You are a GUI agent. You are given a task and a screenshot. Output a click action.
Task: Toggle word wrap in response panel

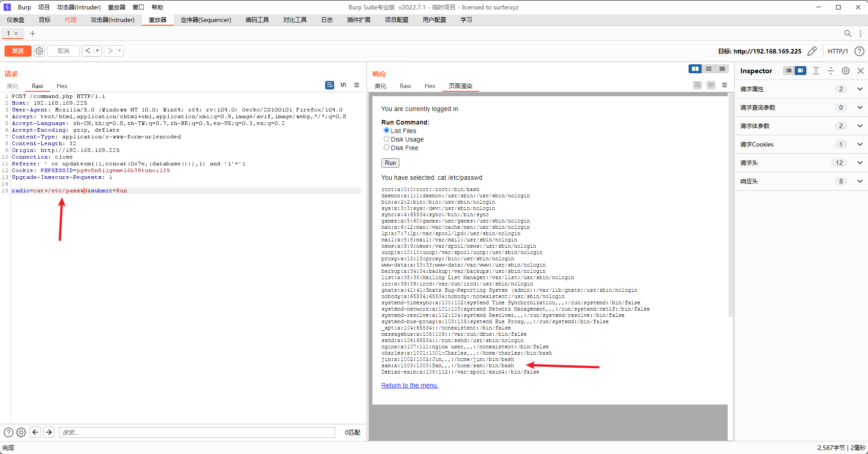coord(698,85)
